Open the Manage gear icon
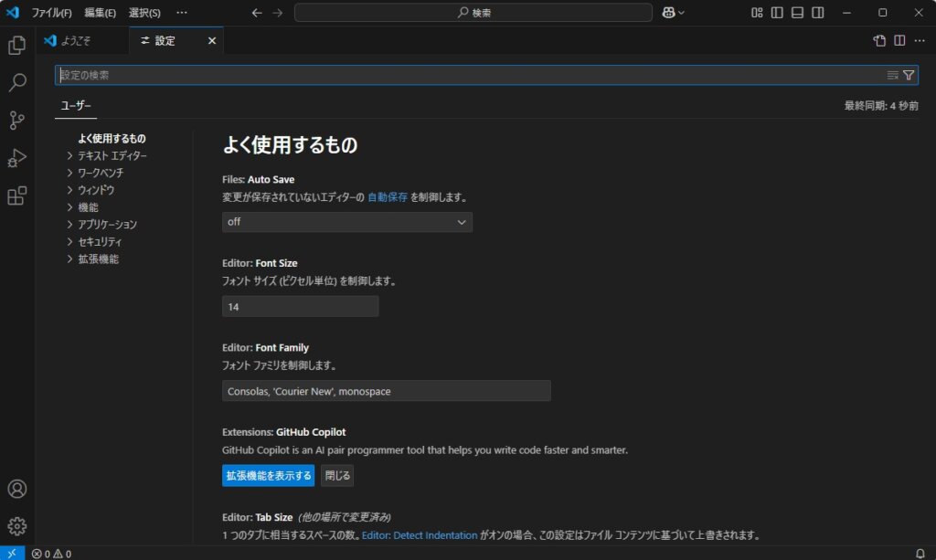936x560 pixels. click(x=16, y=526)
